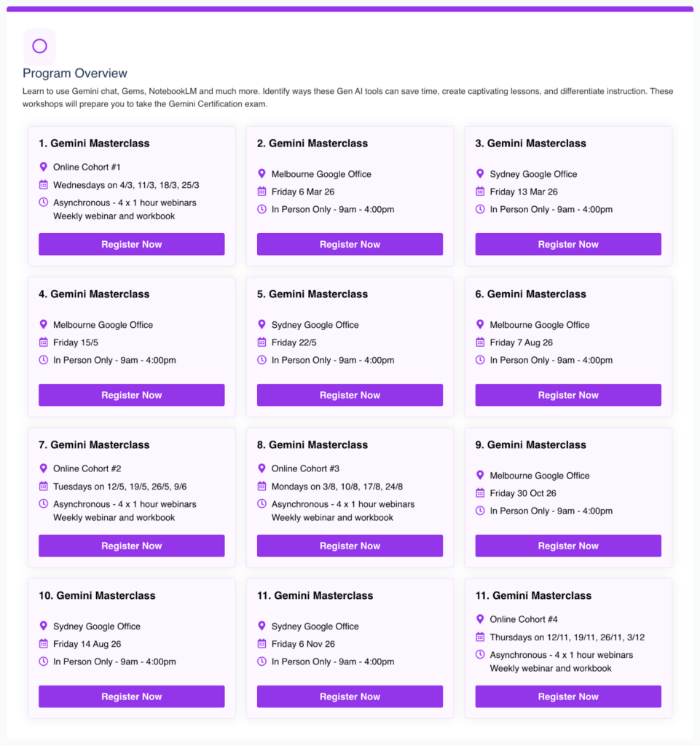Screen dimensions: 700x746
Task: Click clock icon in Friday 30 Oct card
Action: [x=480, y=511]
